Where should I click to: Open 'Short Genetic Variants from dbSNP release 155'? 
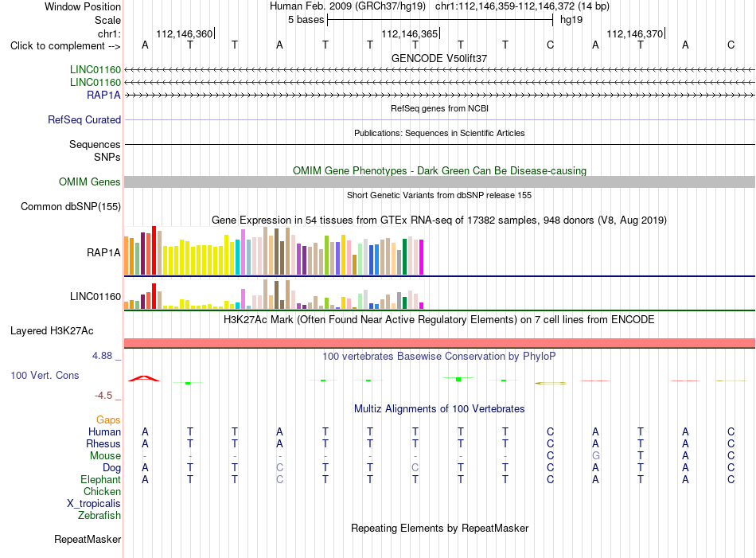click(439, 195)
